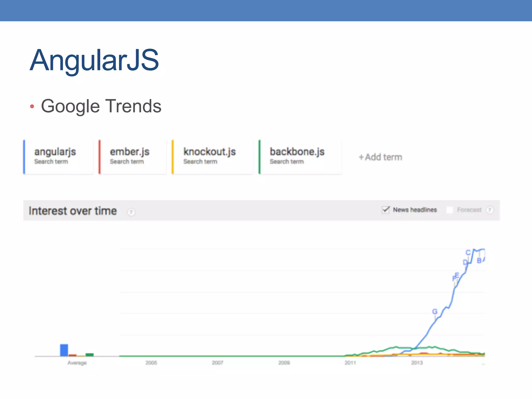
Task: Enable the Forecast checkbox
Action: tap(450, 210)
